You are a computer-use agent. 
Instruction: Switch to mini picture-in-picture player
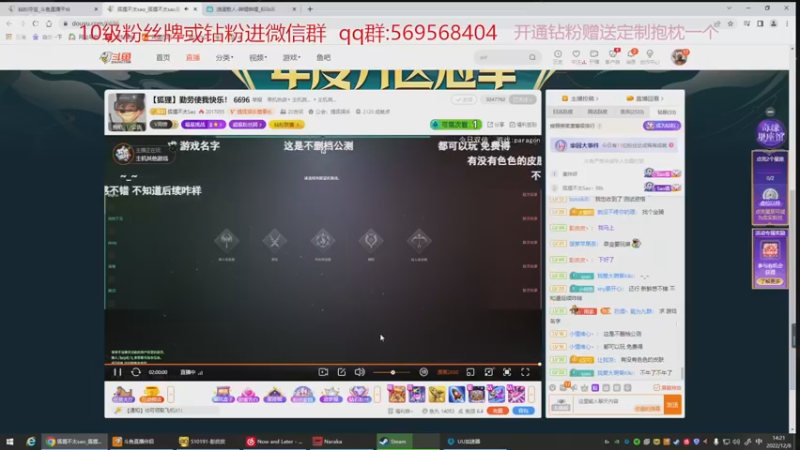point(470,372)
